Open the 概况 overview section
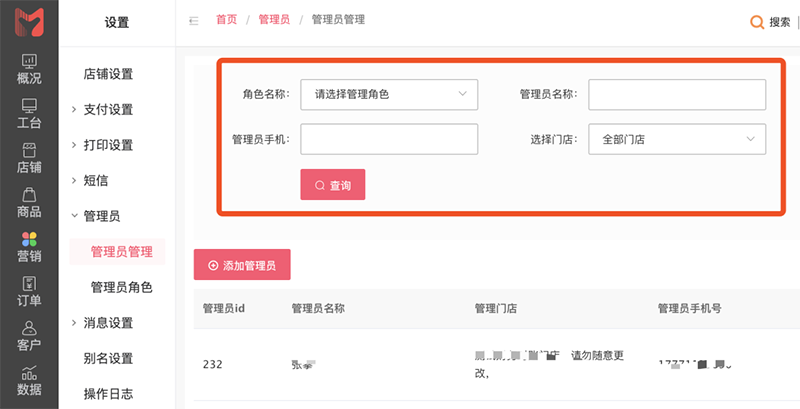800x409 pixels. pos(29,69)
